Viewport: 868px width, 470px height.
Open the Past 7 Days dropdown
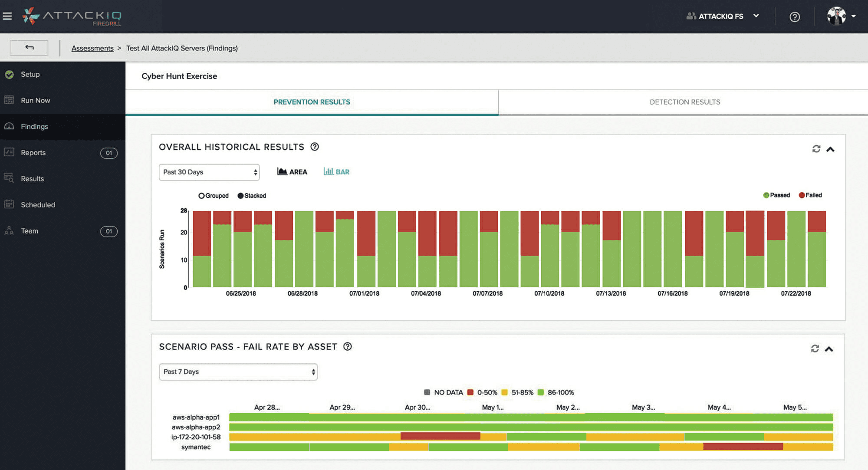coord(238,372)
